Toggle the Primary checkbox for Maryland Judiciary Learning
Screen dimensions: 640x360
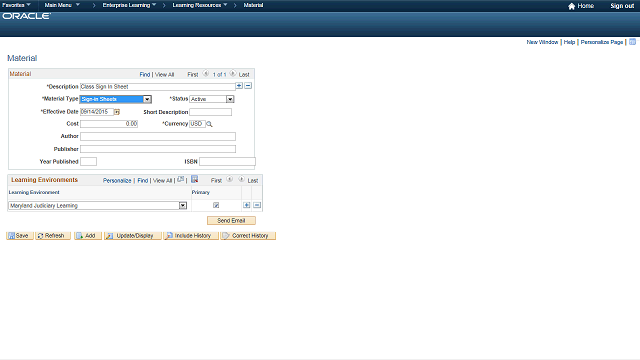pos(216,205)
